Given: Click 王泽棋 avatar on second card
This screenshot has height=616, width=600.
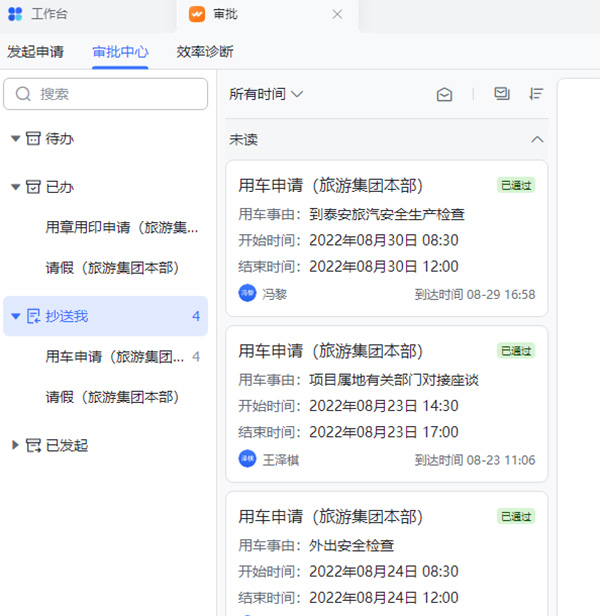Looking at the screenshot, I should click(x=247, y=459).
